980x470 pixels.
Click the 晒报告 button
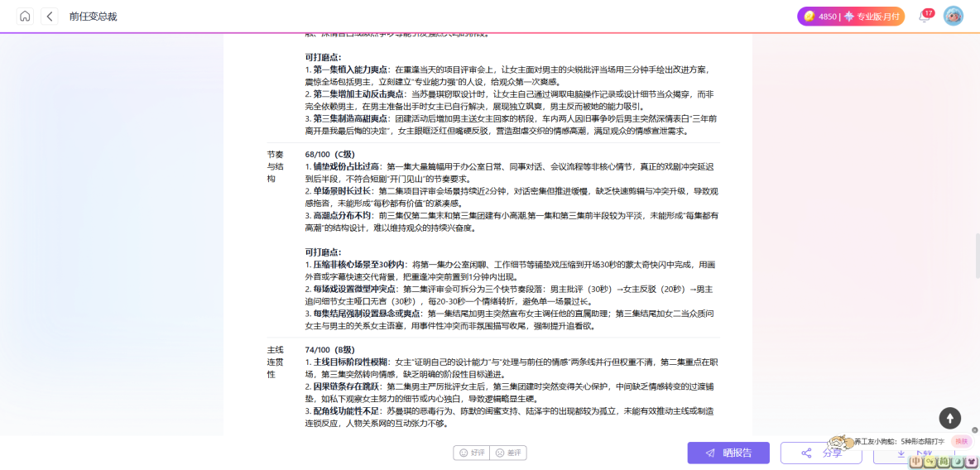click(x=728, y=453)
